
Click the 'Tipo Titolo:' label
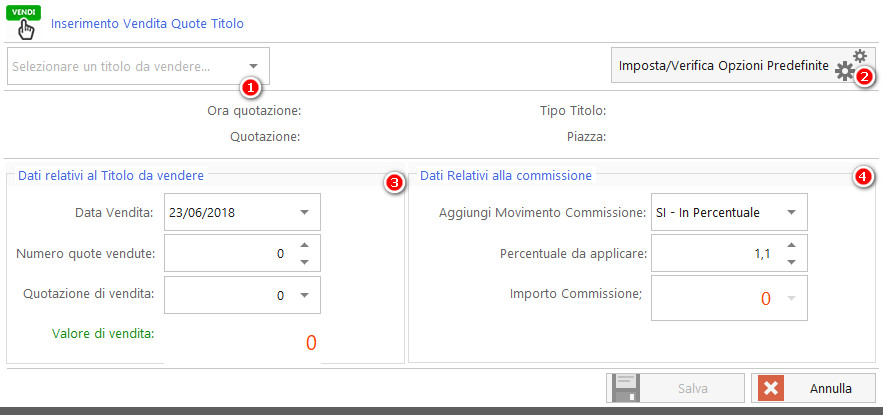(573, 111)
